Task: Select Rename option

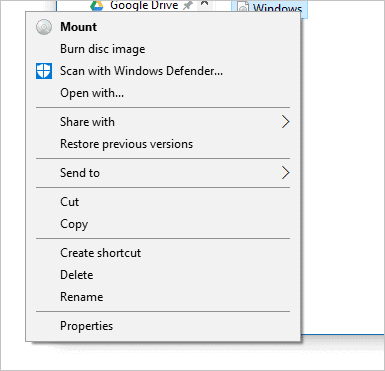Action: coord(163,297)
